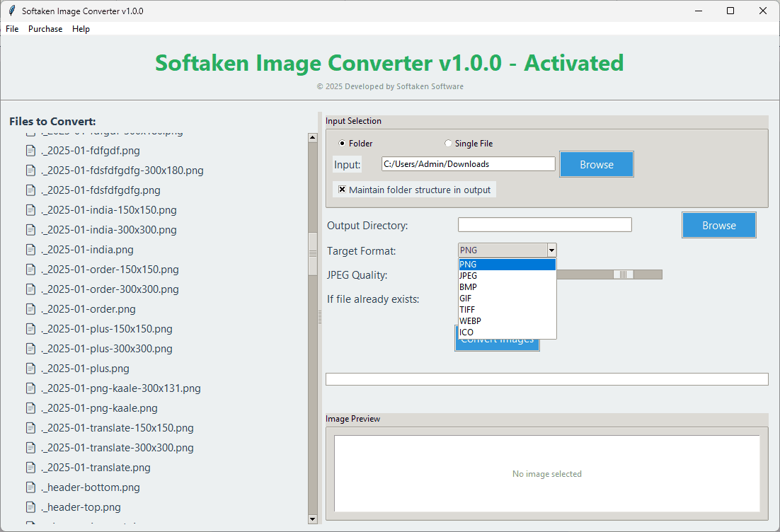Choose JPEG from the format list
780x532 pixels.
(507, 275)
